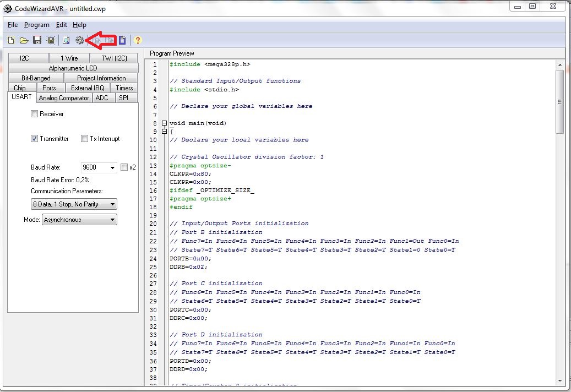Select the USART tab
The width and height of the screenshot is (571, 392).
[21, 97]
